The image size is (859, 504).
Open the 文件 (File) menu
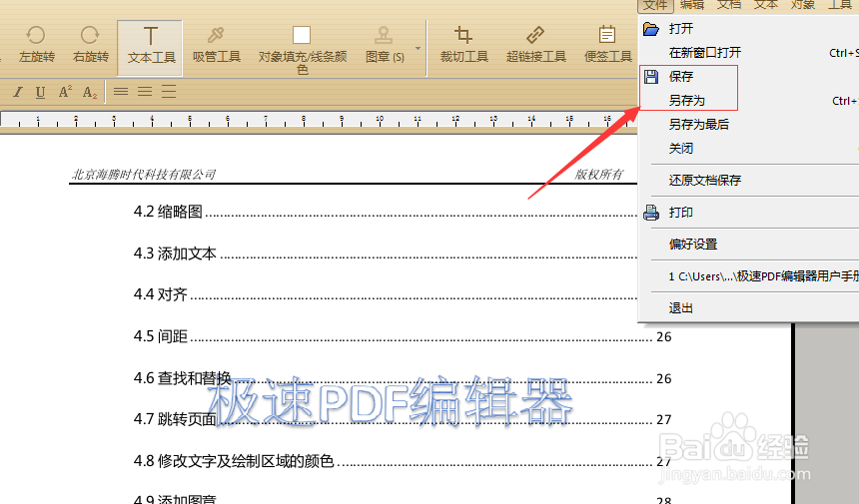click(x=655, y=5)
